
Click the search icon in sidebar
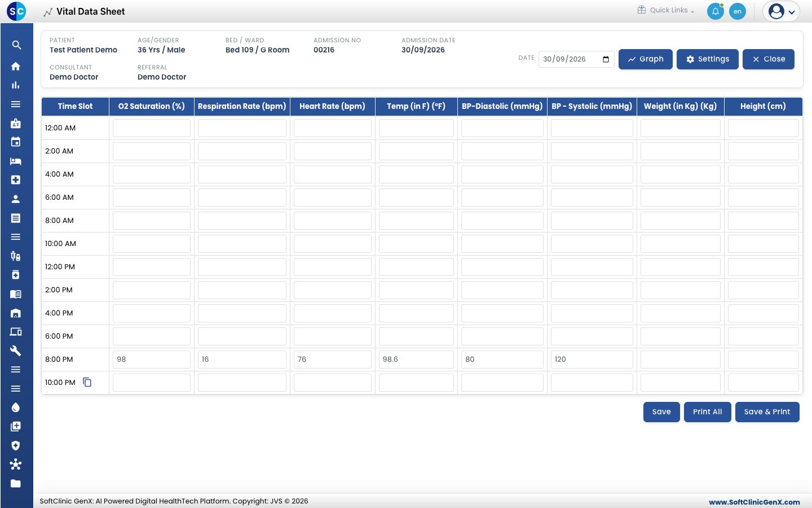click(x=16, y=45)
